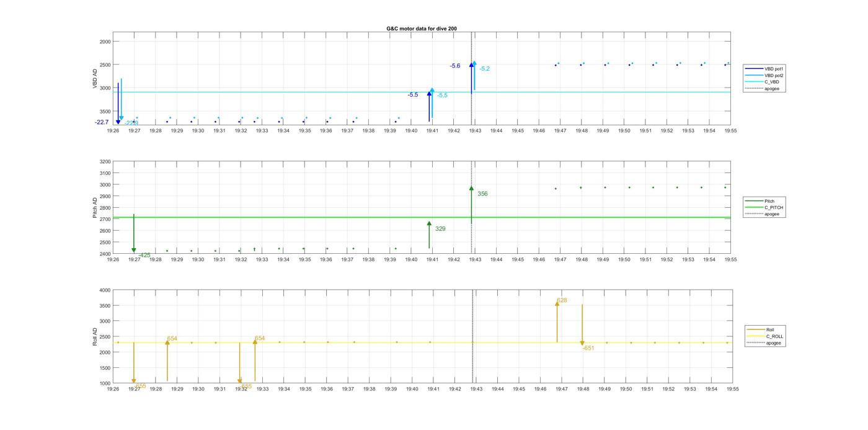Click the light blue '-5.2' data label
Screen dimensions: 868x430
click(x=484, y=69)
